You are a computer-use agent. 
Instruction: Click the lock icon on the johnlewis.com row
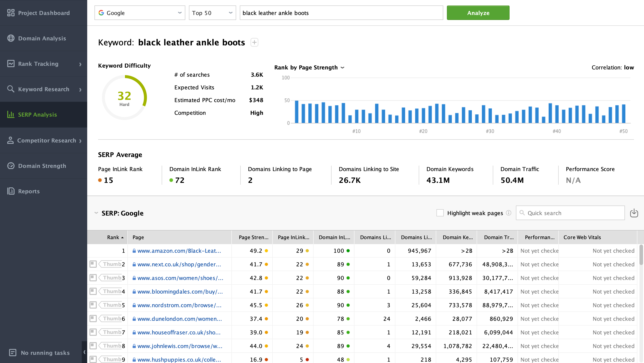click(x=134, y=346)
